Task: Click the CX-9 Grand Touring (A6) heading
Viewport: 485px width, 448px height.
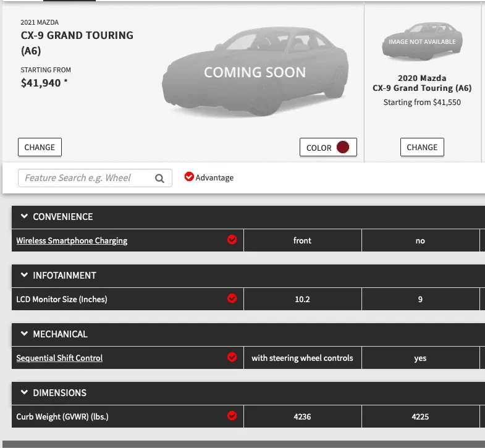Action: point(77,43)
